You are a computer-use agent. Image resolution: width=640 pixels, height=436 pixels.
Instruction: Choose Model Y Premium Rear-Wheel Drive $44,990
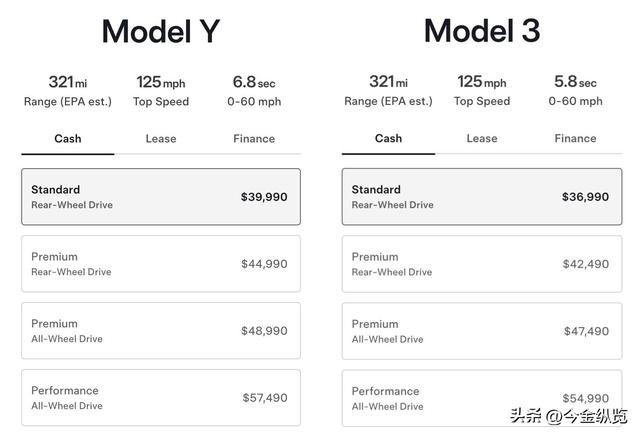point(161,264)
